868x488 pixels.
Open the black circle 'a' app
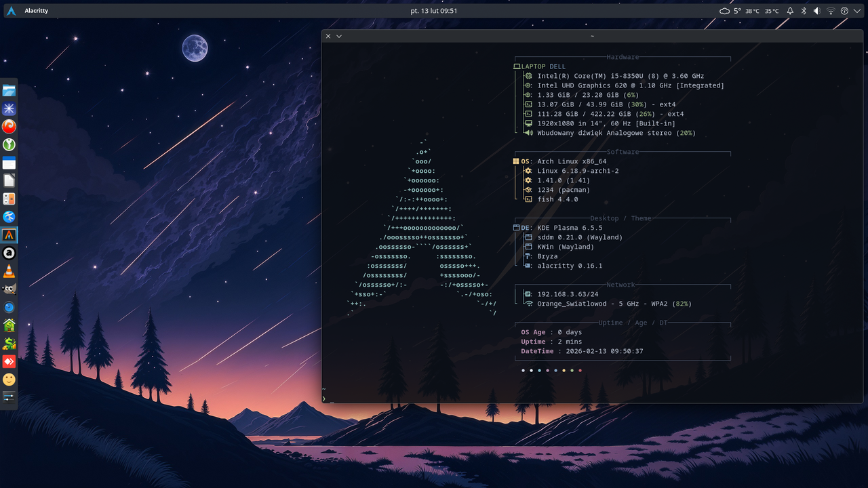[x=9, y=253]
